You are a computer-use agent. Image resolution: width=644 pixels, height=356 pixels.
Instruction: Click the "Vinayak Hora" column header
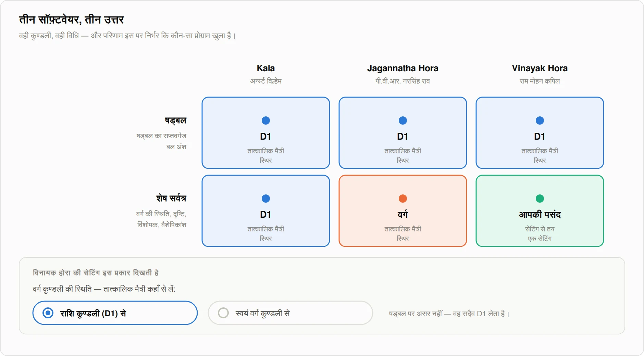click(540, 68)
